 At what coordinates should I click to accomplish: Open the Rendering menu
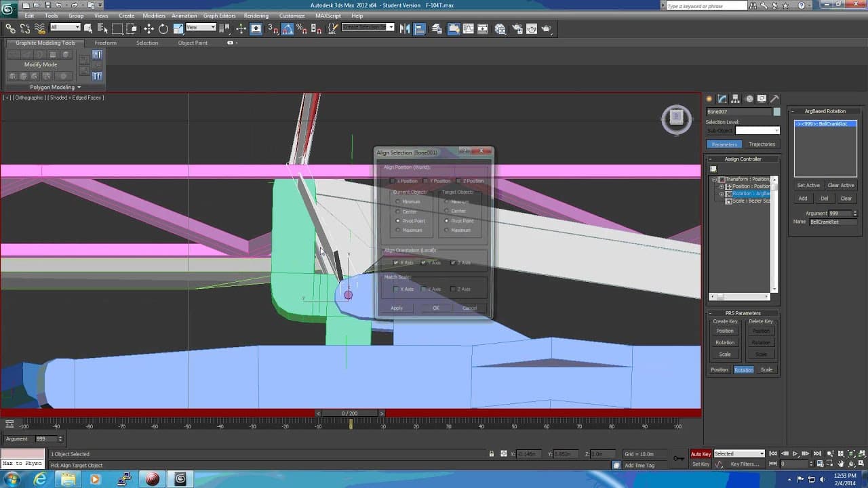pos(256,16)
